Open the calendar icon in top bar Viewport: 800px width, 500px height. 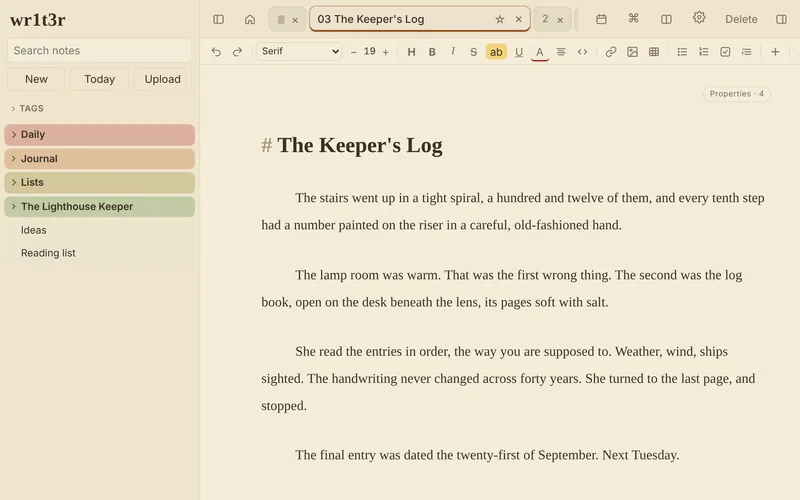601,19
